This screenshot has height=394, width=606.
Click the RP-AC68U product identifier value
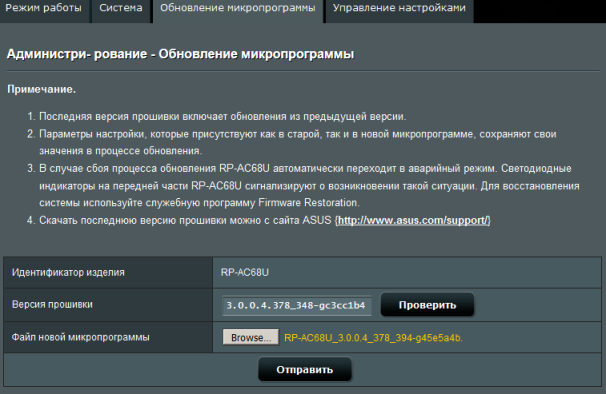pyautogui.click(x=245, y=273)
